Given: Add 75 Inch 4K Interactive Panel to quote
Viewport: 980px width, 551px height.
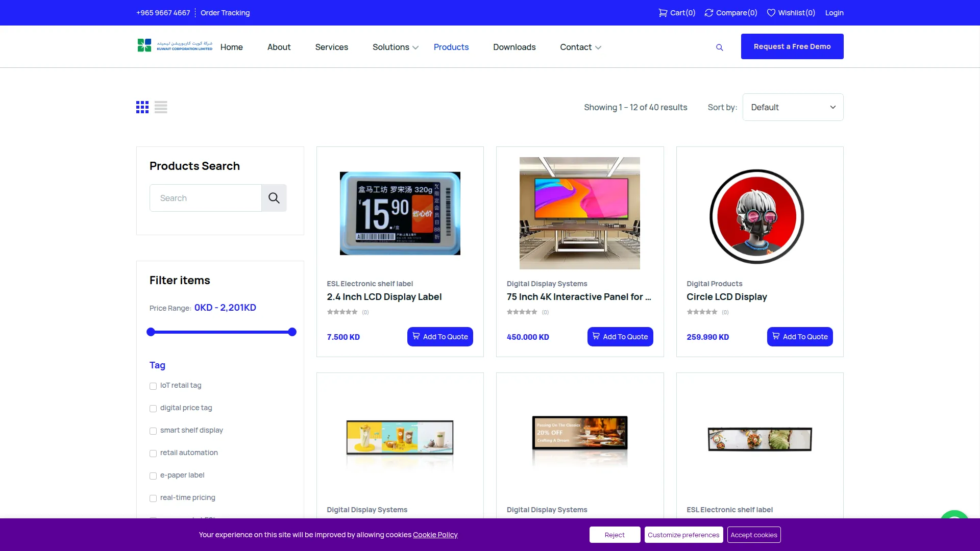Looking at the screenshot, I should 620,337.
